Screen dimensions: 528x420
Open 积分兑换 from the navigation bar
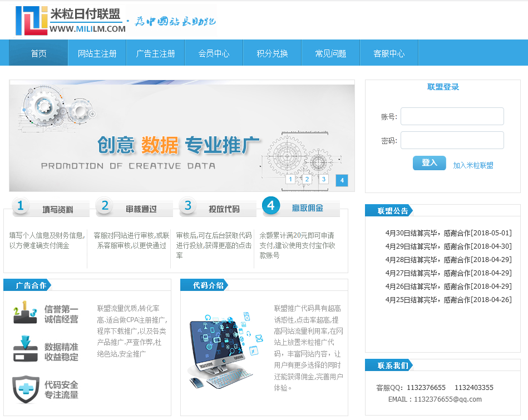click(x=272, y=53)
